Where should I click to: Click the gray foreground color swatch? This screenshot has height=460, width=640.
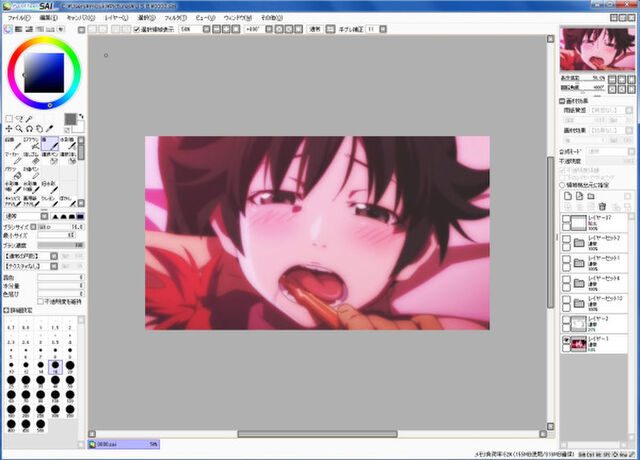(70, 119)
